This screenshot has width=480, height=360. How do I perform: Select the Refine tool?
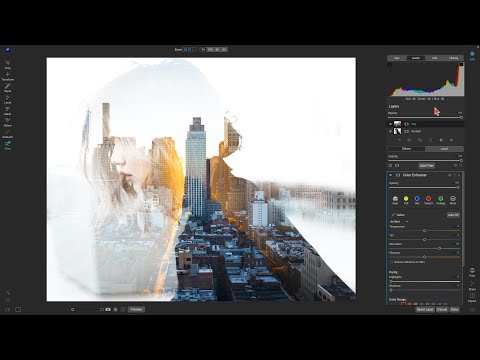[7, 121]
